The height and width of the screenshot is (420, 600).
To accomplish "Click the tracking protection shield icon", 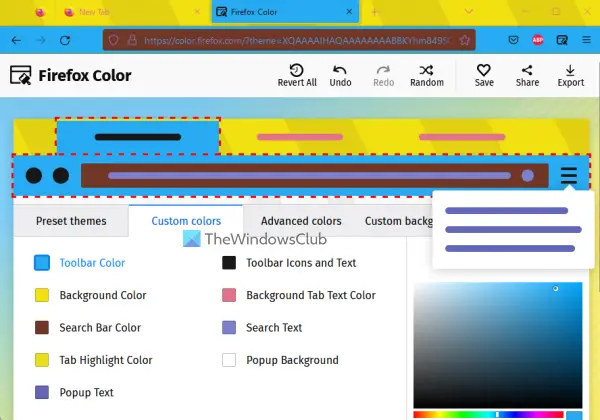I will point(113,40).
